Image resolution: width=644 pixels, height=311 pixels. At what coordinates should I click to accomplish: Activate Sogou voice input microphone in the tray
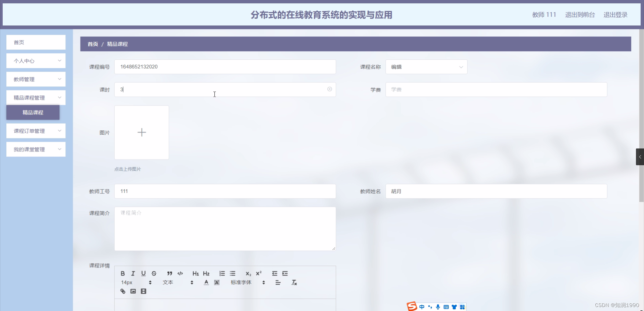coord(438,307)
